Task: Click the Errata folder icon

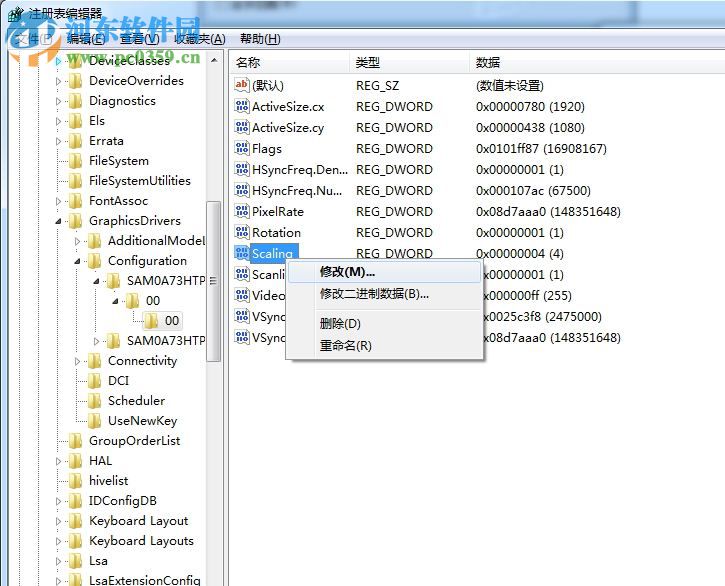Action: point(75,141)
